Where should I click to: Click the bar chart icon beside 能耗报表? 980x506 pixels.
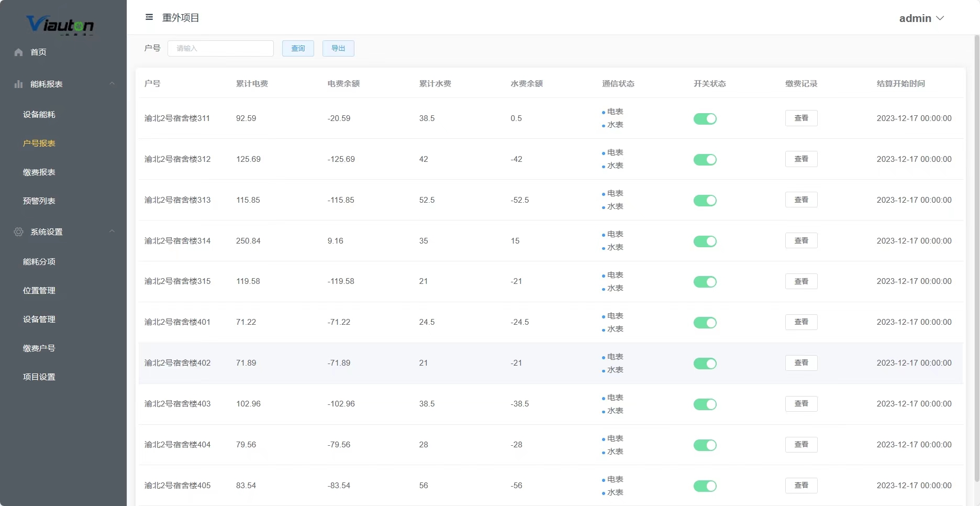click(19, 84)
